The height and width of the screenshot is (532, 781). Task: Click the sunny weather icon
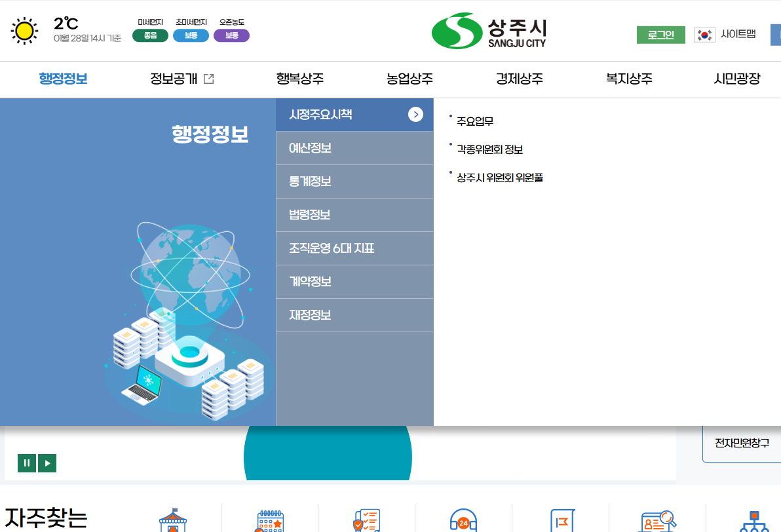[24, 31]
